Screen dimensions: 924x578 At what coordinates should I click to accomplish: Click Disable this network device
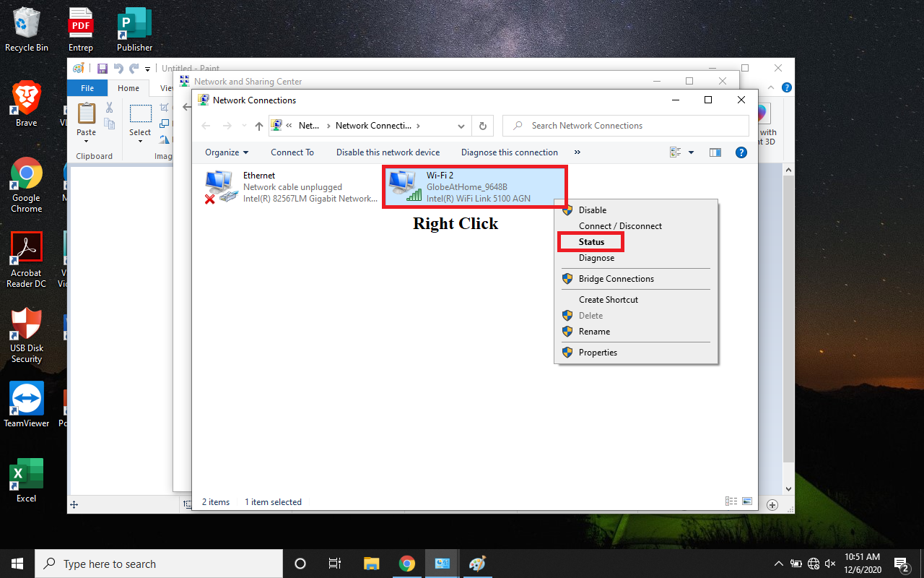click(x=388, y=152)
